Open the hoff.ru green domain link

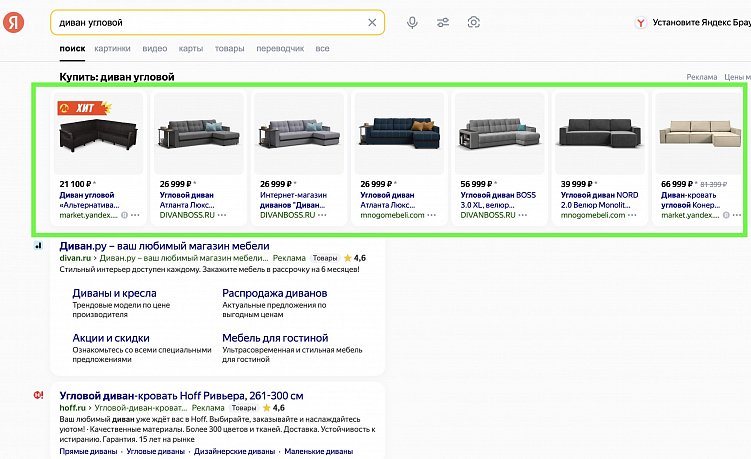pyautogui.click(x=72, y=408)
